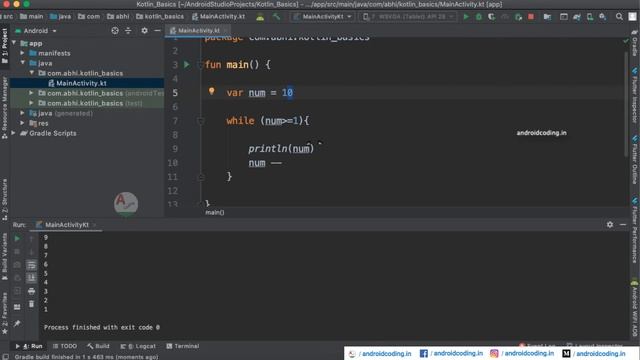Click the Apply Changes icon next to Stop

point(518,17)
